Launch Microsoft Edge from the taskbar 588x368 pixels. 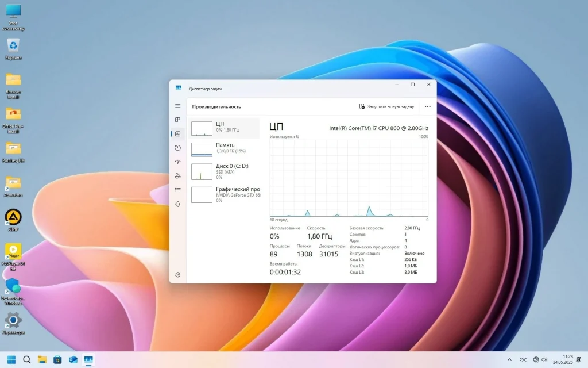click(73, 359)
